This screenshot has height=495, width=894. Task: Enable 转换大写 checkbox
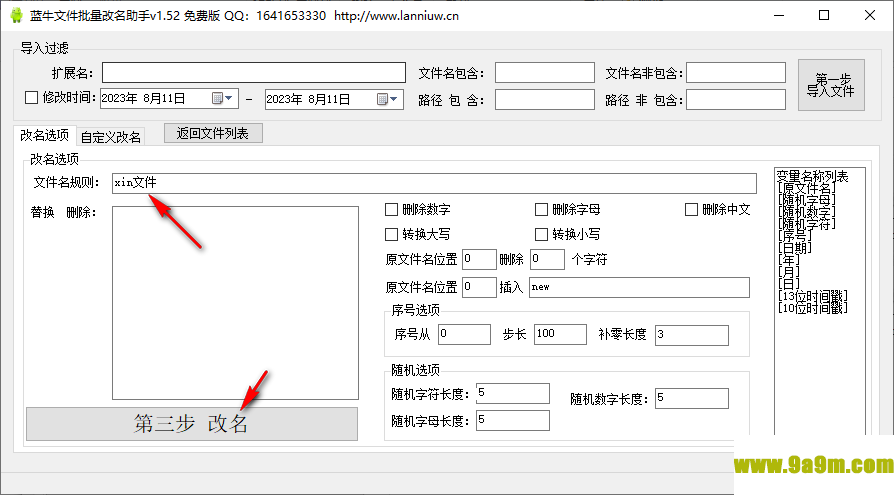(391, 234)
